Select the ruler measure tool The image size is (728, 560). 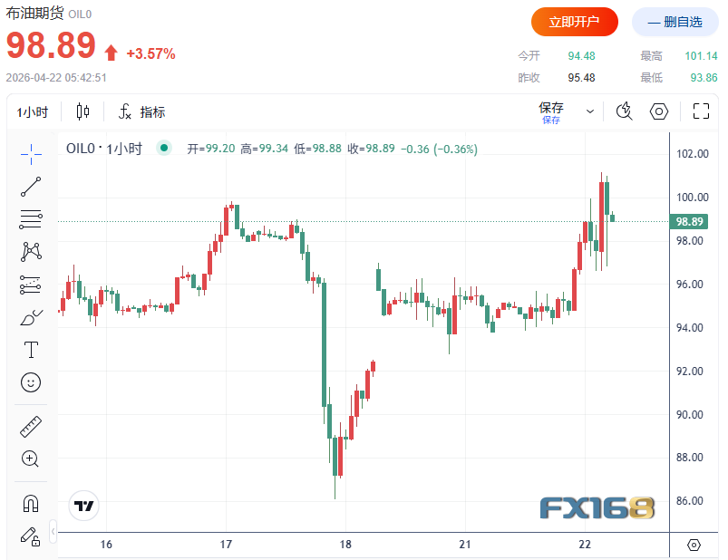coord(31,427)
